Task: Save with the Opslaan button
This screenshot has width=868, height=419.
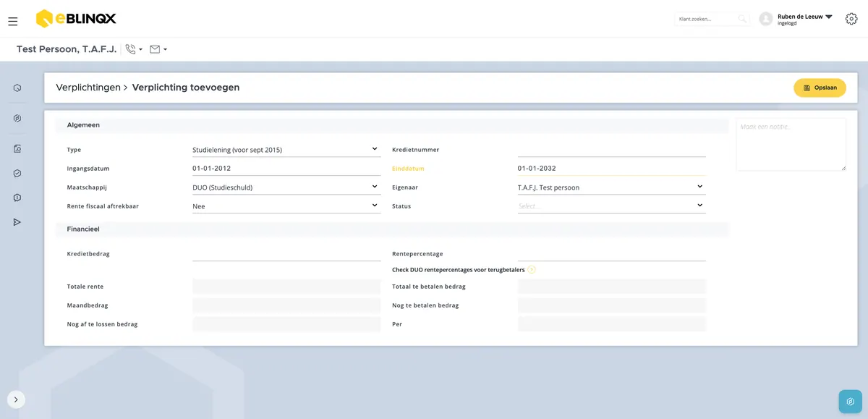Action: pos(820,88)
